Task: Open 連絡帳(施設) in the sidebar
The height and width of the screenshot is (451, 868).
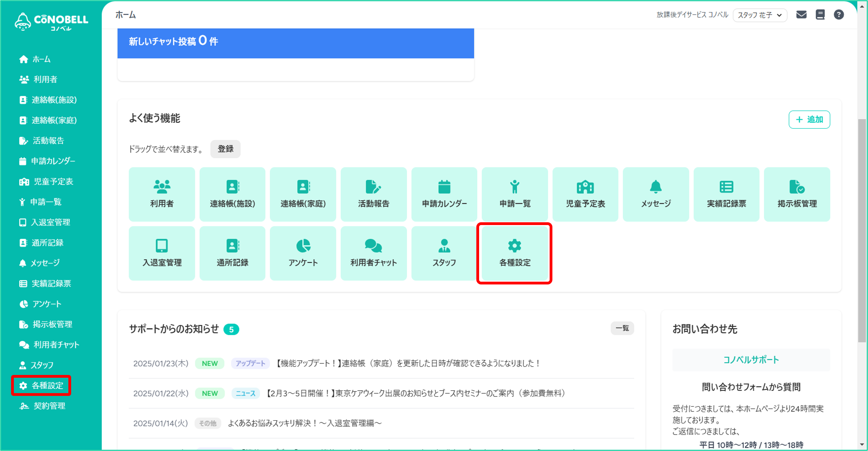Action: 48,100
